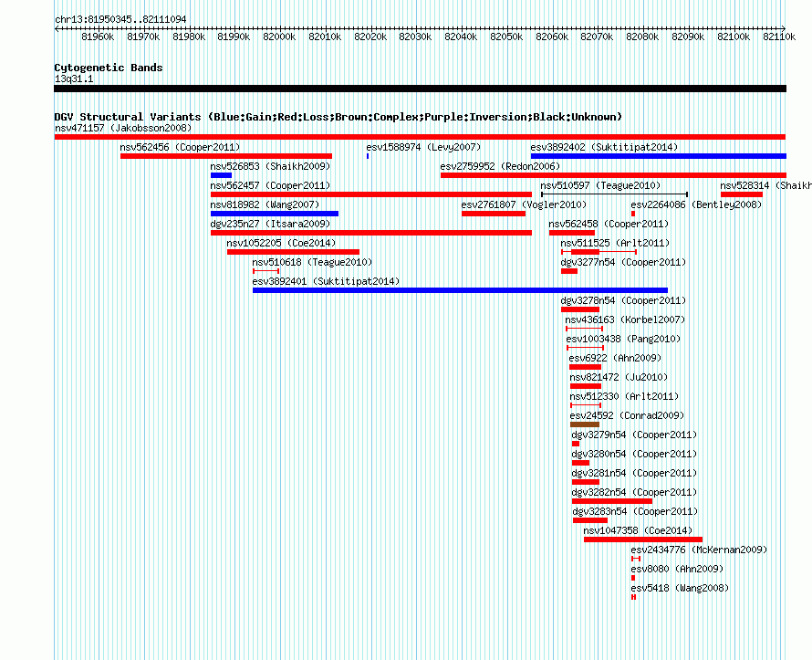Click nsv511525 (Arlt2011) variant label
Screen dimensions: 812x660
[615, 243]
